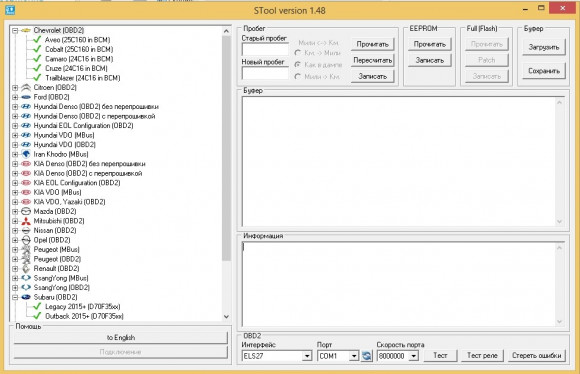The image size is (580, 374).
Task: Click the Стереть ошибки button
Action: tap(536, 356)
